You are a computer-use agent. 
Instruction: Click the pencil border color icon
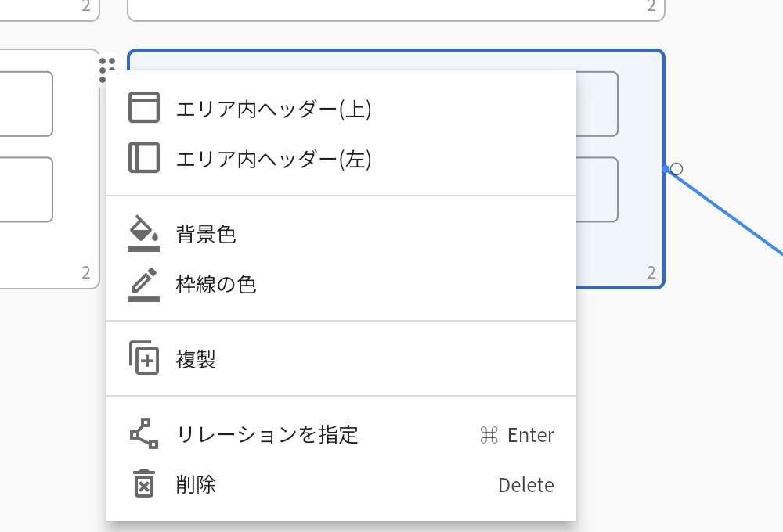click(x=144, y=285)
